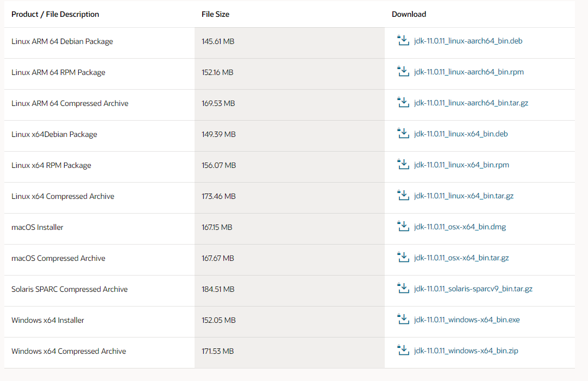Click download icon for macOS dmg installer
The width and height of the screenshot is (588, 381).
[x=403, y=227]
